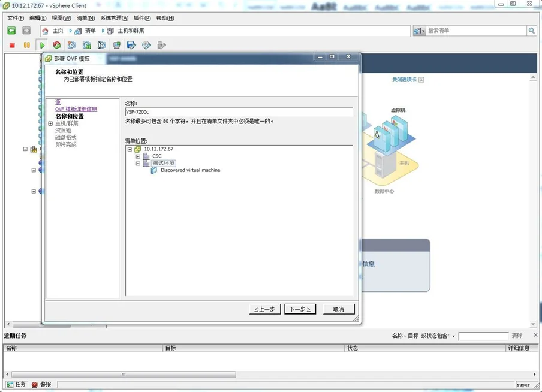Click the CSC datacenter icon
Image resolution: width=542 pixels, height=392 pixels.
[146, 156]
